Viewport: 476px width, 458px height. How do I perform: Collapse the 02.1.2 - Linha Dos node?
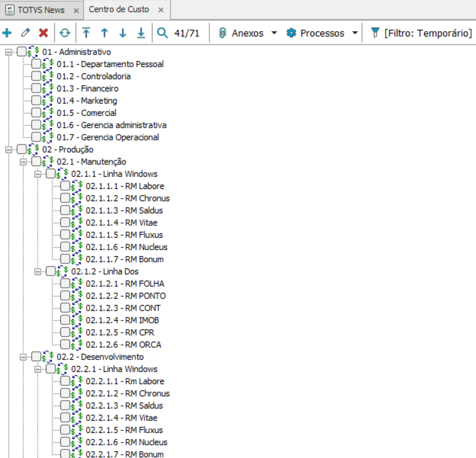point(38,272)
